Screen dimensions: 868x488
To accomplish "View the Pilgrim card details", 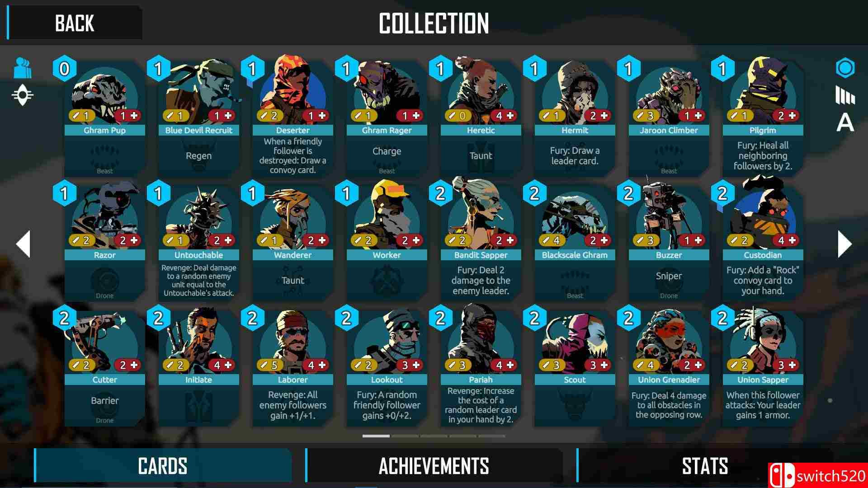I will point(763,118).
